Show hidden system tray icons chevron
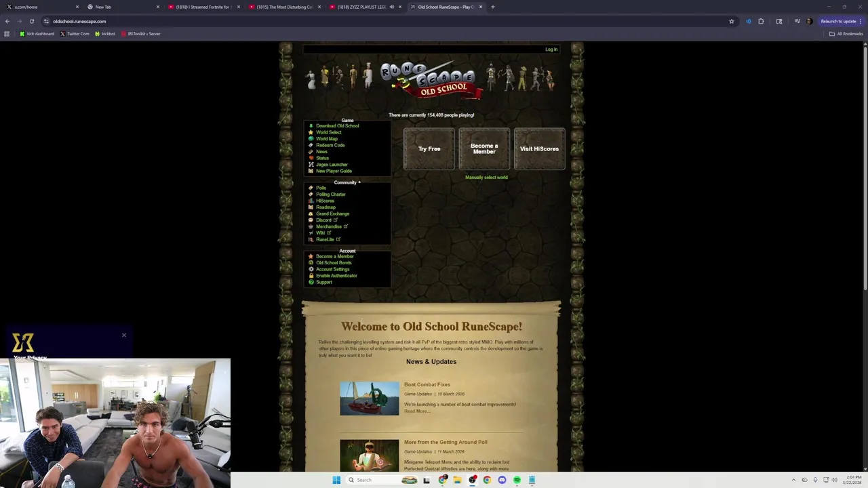 [x=794, y=480]
